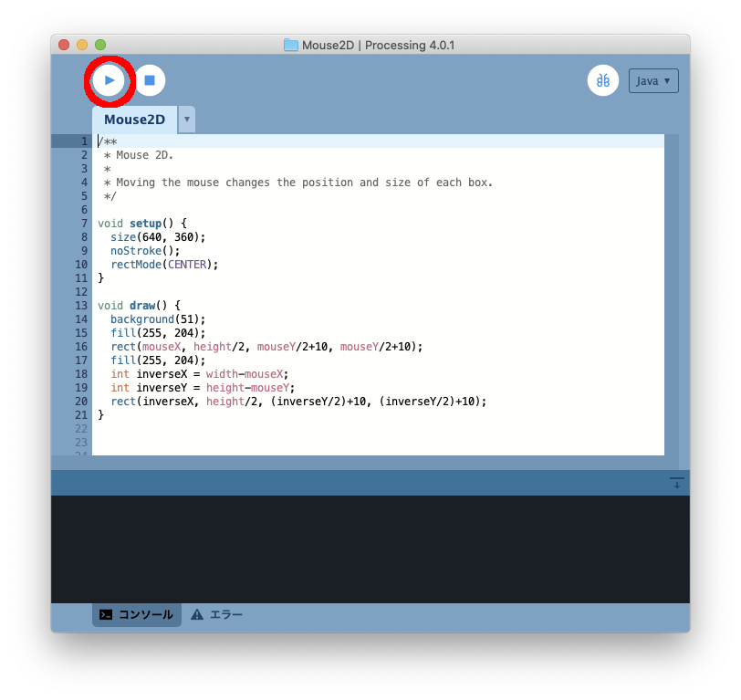The width and height of the screenshot is (741, 700).
Task: Switch to the エラー errors tab
Action: (x=216, y=614)
